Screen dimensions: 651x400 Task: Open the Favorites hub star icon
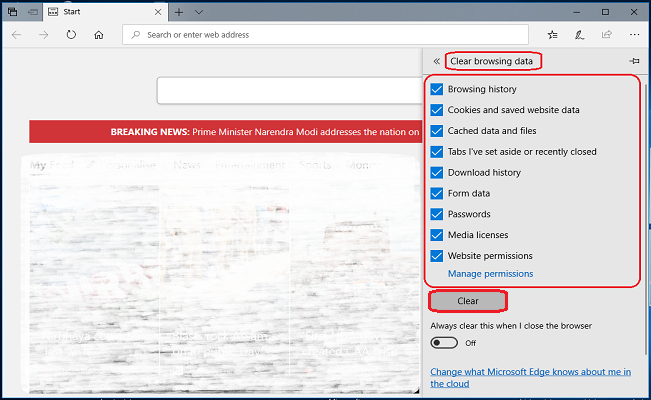(552, 35)
